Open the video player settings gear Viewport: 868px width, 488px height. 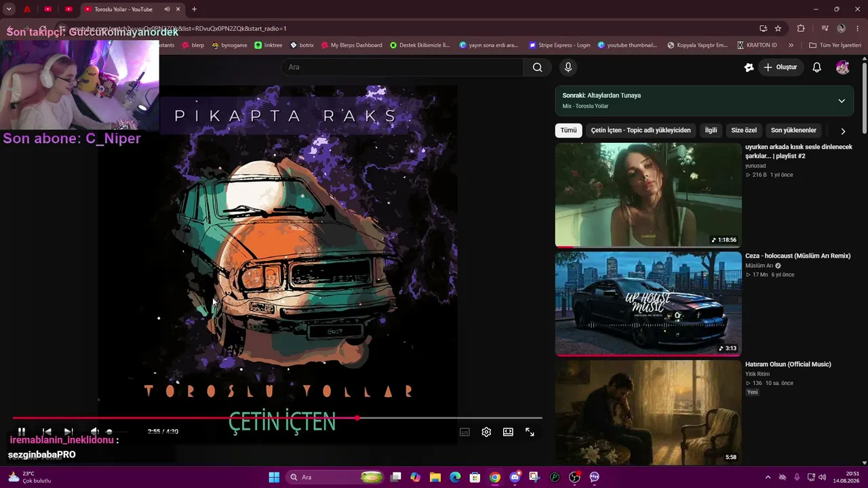tap(486, 432)
